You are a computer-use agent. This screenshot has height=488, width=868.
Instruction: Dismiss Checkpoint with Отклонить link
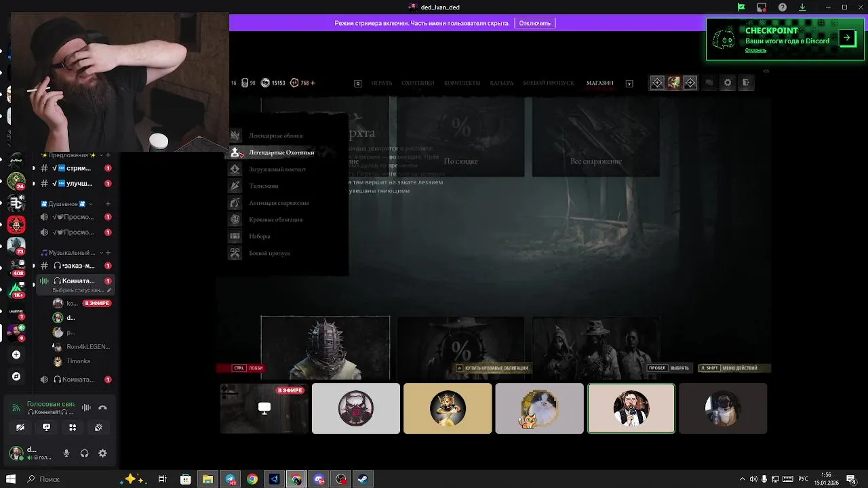pos(755,50)
